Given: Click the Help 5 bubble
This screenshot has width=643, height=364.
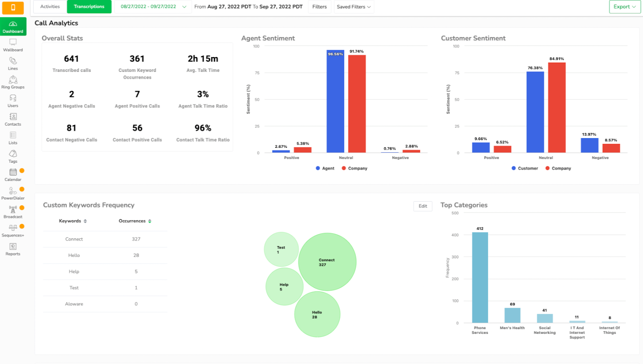Looking at the screenshot, I should 284,286.
